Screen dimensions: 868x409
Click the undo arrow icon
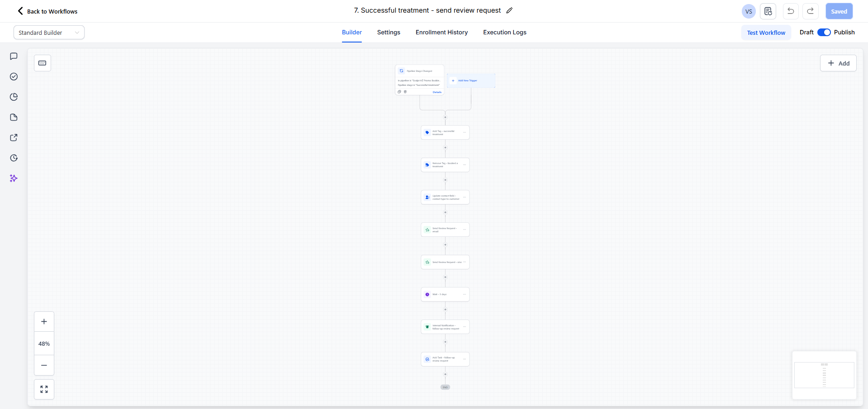coord(790,11)
